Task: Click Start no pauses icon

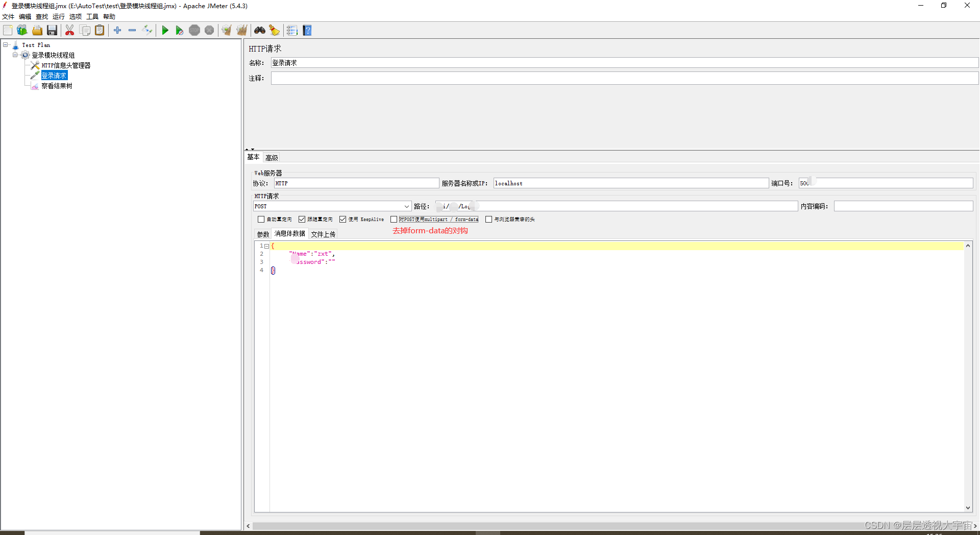Action: click(x=179, y=31)
